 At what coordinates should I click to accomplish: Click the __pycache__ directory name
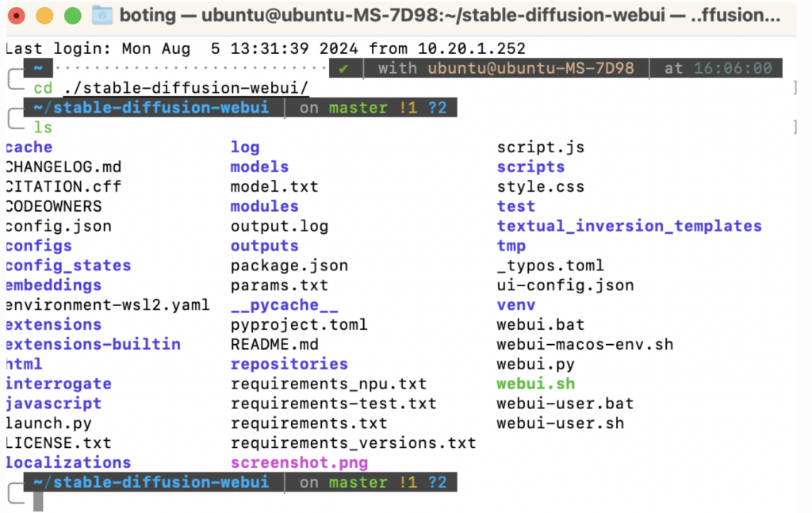(285, 305)
